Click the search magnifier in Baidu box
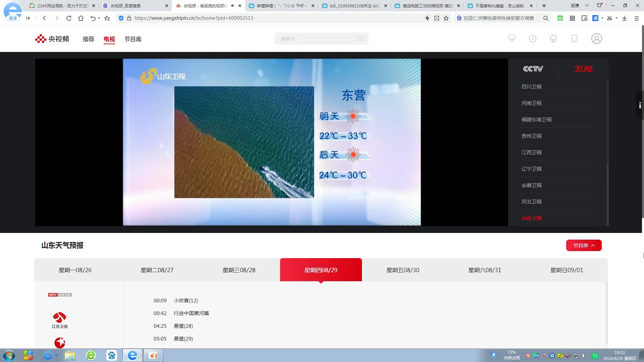Screen dimensions: 644x362 [546, 18]
